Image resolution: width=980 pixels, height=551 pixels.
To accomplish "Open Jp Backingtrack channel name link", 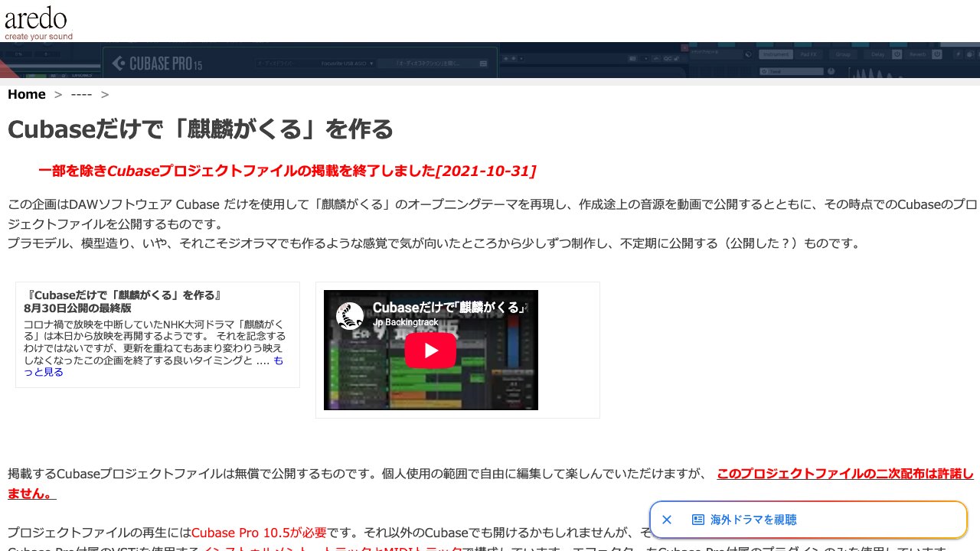I will tap(406, 322).
